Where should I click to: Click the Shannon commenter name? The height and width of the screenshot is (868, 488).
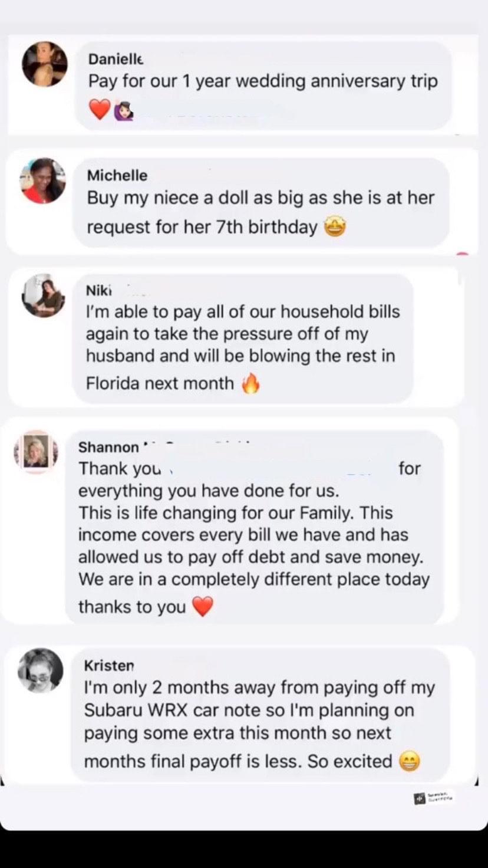[x=109, y=447]
